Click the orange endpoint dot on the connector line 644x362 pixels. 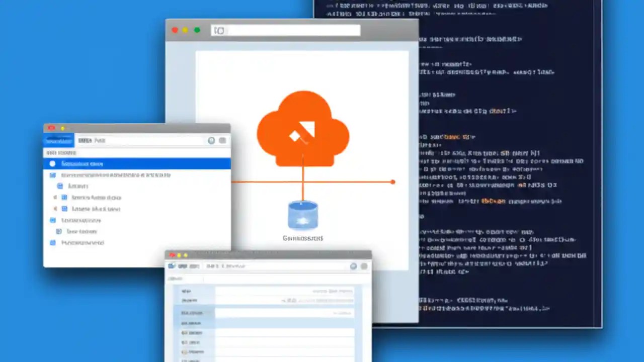pos(392,182)
